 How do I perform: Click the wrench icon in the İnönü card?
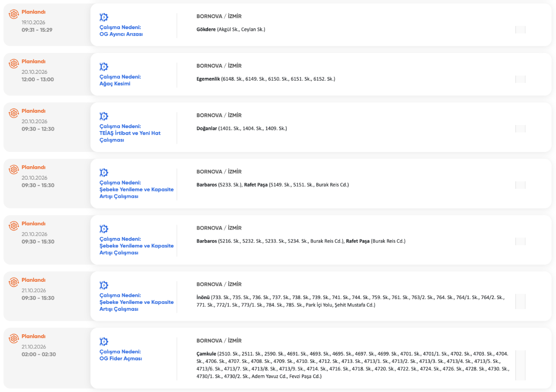(x=104, y=285)
